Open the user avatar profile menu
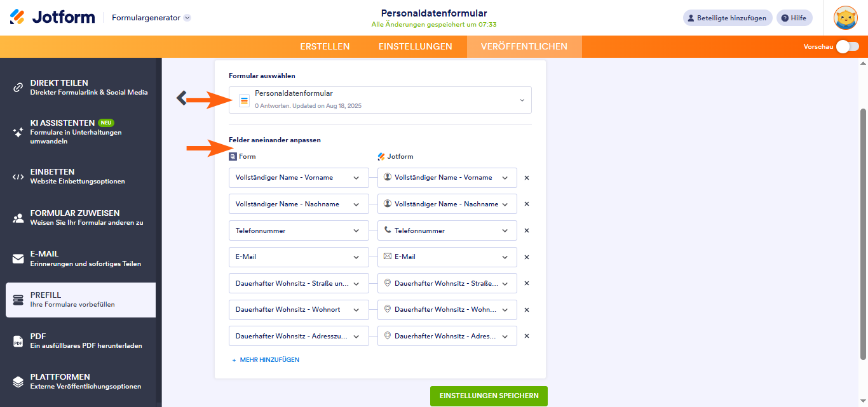Screen dimensions: 868x407 click(846, 18)
